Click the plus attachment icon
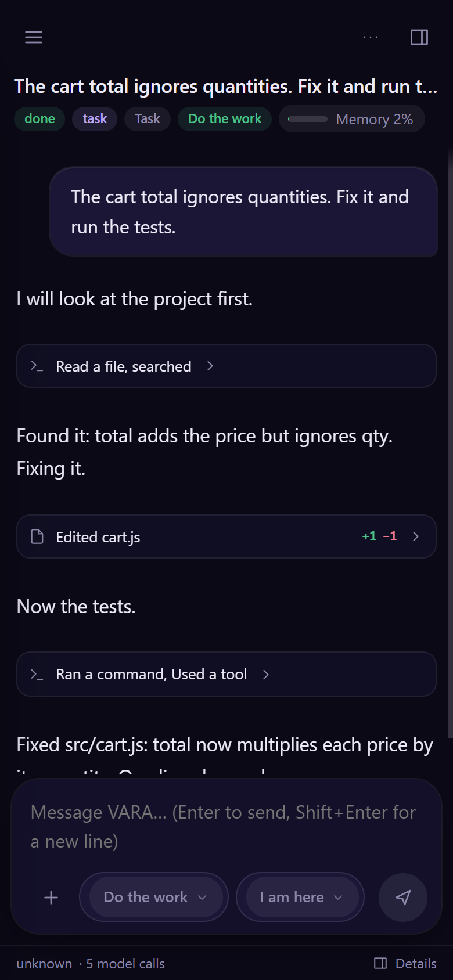The height and width of the screenshot is (980, 453). click(51, 898)
